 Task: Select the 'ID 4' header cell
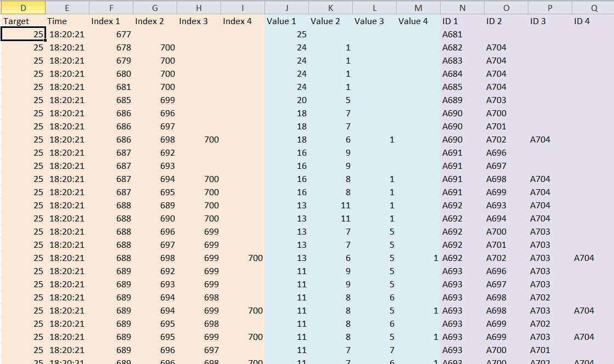click(x=593, y=21)
